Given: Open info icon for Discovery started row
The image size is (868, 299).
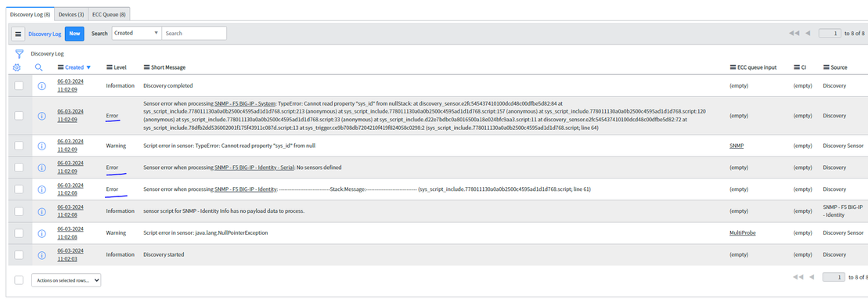Looking at the screenshot, I should tap(41, 255).
